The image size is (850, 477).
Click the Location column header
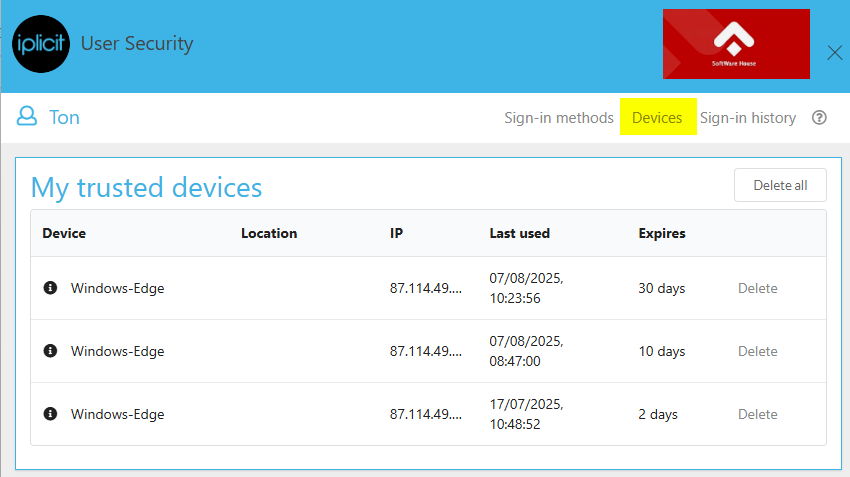tap(268, 233)
